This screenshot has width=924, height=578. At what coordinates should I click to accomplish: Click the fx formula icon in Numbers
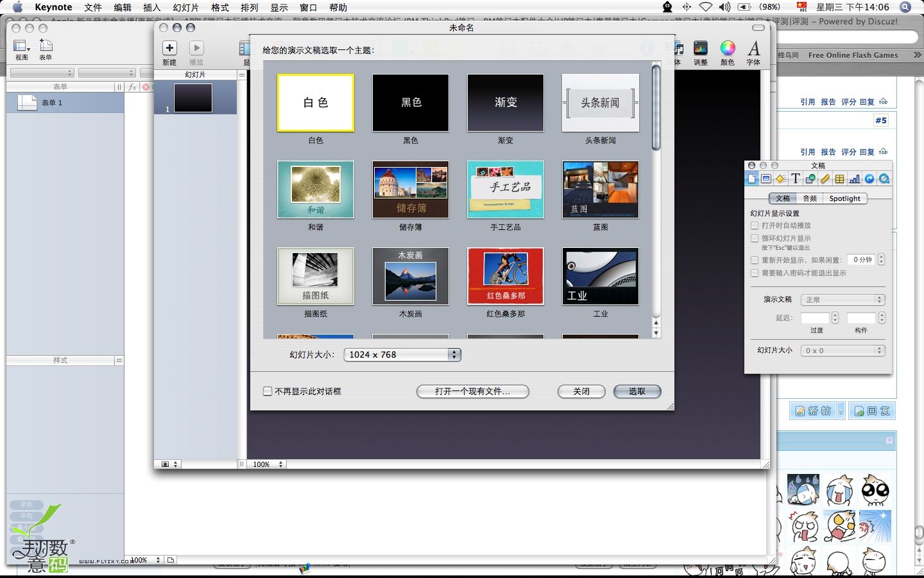pyautogui.click(x=132, y=87)
